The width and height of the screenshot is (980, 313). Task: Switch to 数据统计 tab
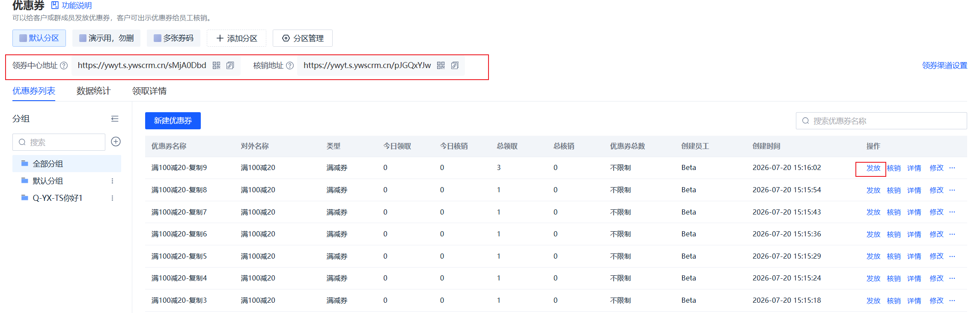(93, 91)
